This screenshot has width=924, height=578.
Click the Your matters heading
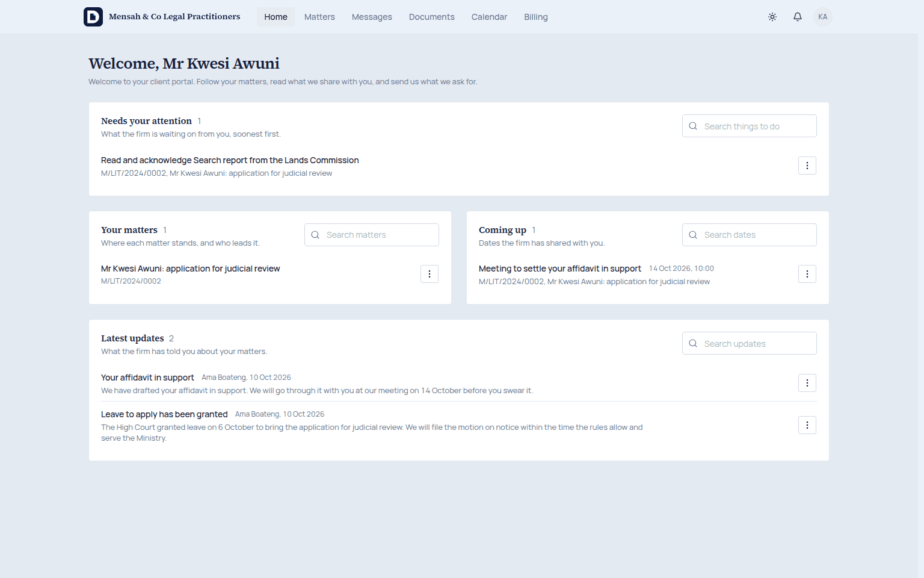coord(129,230)
